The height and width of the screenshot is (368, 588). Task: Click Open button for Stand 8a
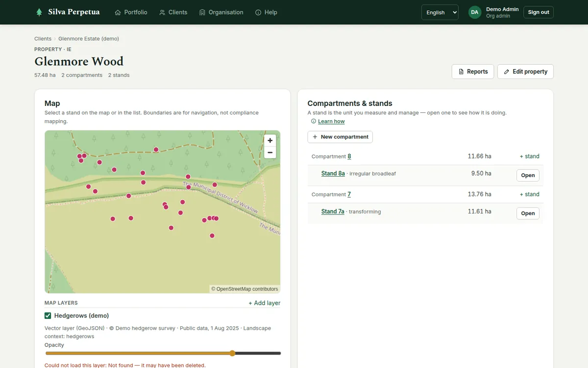528,175
